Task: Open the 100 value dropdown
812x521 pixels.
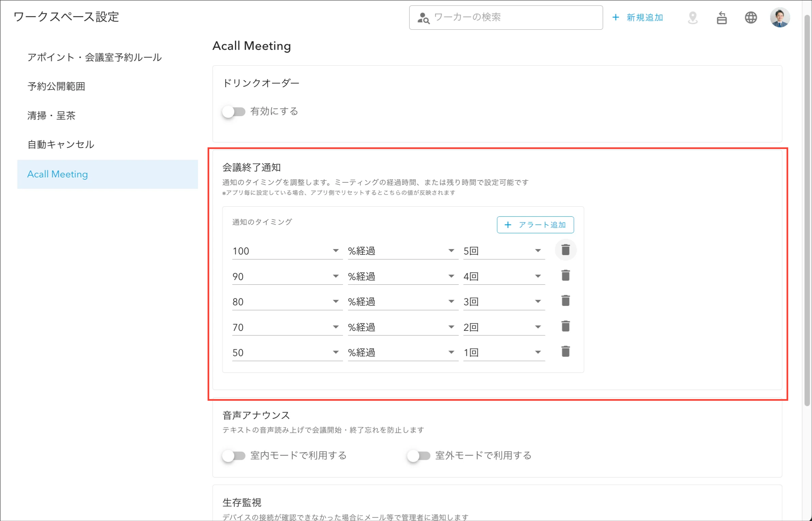Action: [x=287, y=251]
